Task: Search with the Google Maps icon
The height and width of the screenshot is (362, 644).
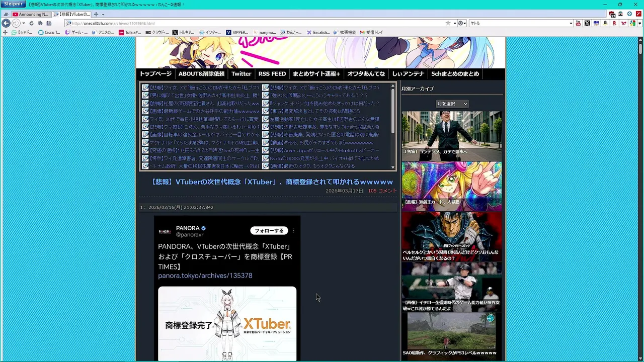Action: tap(632, 23)
